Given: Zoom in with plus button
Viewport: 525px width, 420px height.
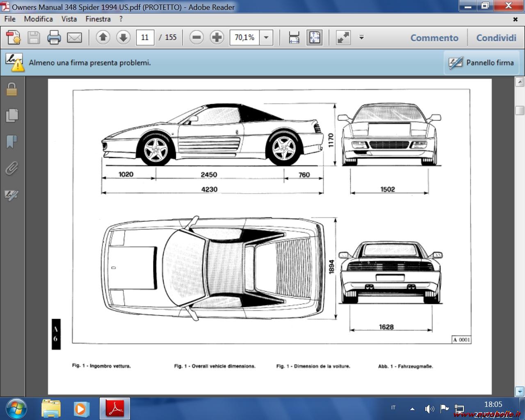Looking at the screenshot, I should (x=217, y=38).
